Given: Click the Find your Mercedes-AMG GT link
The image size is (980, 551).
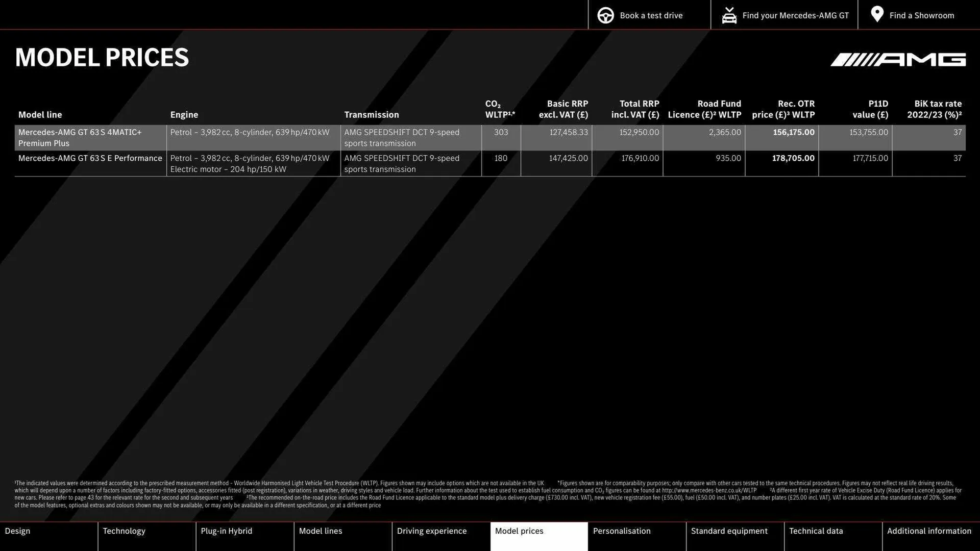Looking at the screenshot, I should pos(794,15).
